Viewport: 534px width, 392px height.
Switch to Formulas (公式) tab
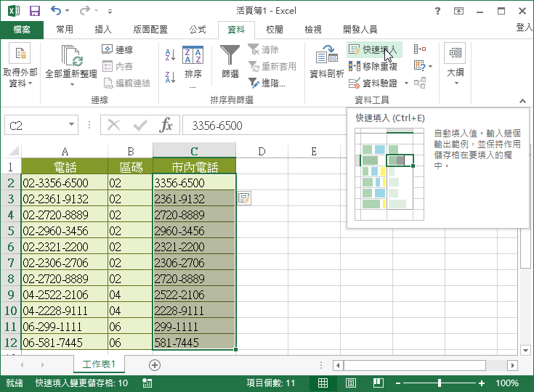198,30
